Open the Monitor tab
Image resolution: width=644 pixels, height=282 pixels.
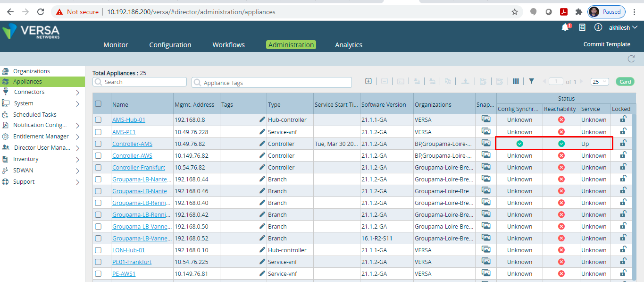click(116, 45)
